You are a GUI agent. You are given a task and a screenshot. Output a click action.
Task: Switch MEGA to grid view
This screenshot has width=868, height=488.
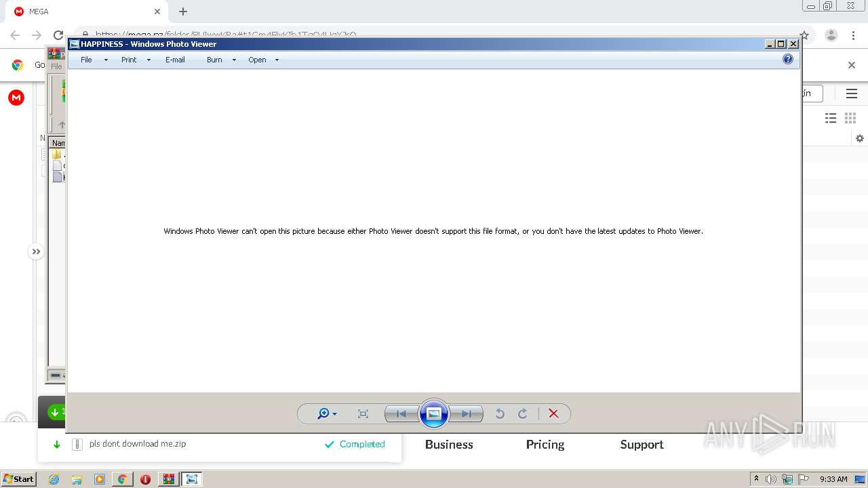pyautogui.click(x=850, y=118)
